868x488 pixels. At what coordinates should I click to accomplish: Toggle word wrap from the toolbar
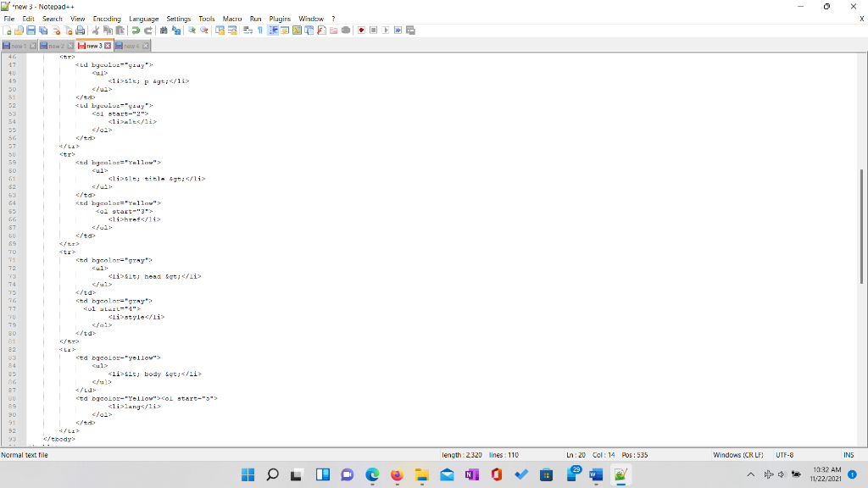246,30
